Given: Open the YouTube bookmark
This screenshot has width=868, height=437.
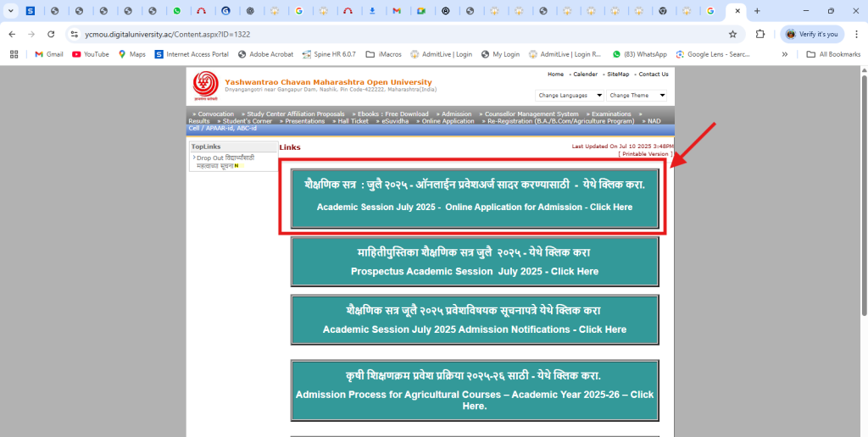Looking at the screenshot, I should 91,54.
